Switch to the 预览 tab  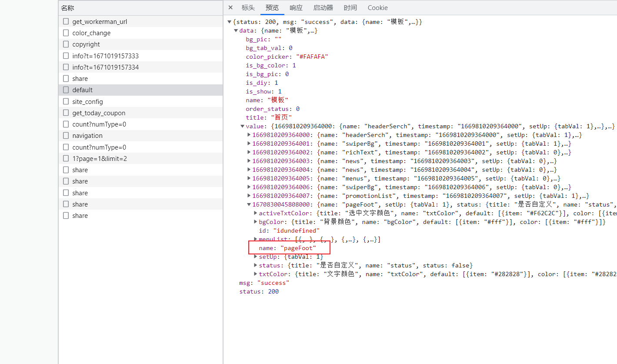pos(272,7)
